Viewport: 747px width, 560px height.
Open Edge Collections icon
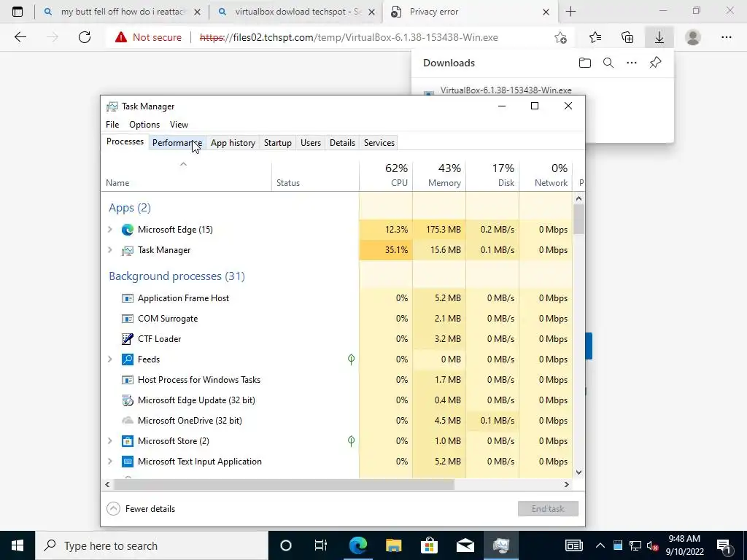pyautogui.click(x=627, y=37)
